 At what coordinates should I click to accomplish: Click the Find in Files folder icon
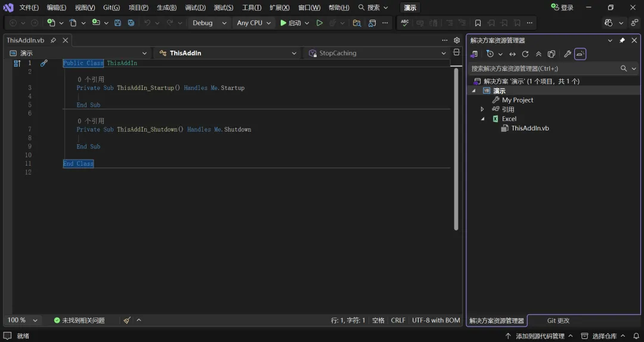click(x=357, y=23)
